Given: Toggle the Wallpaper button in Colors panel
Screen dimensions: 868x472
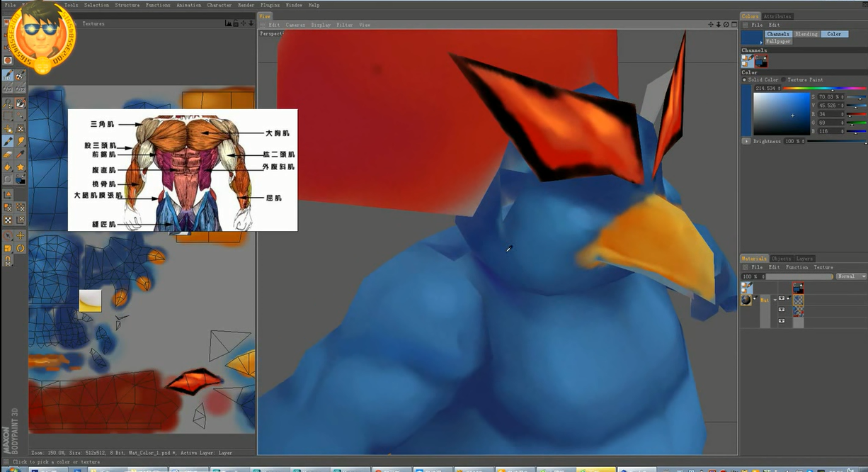Looking at the screenshot, I should point(777,41).
